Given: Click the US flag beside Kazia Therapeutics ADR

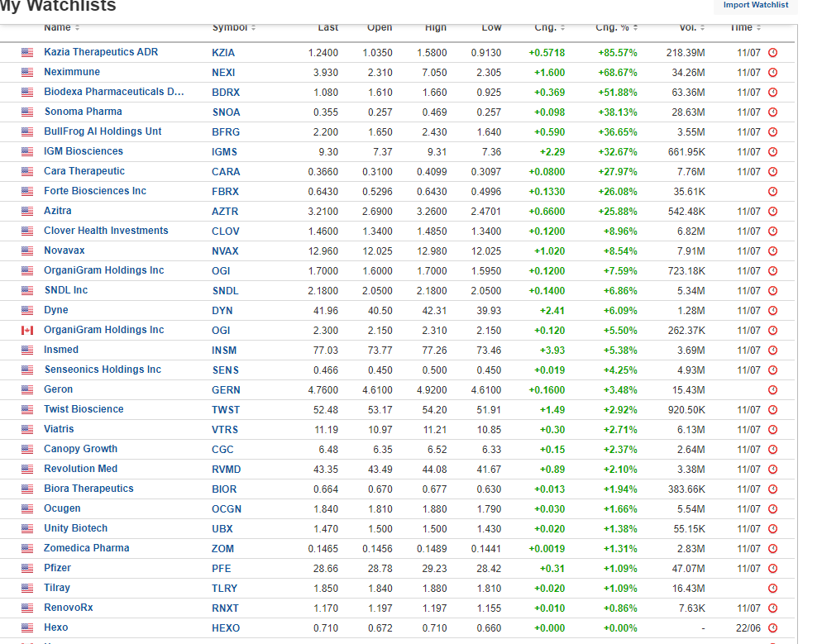Looking at the screenshot, I should 27,52.
